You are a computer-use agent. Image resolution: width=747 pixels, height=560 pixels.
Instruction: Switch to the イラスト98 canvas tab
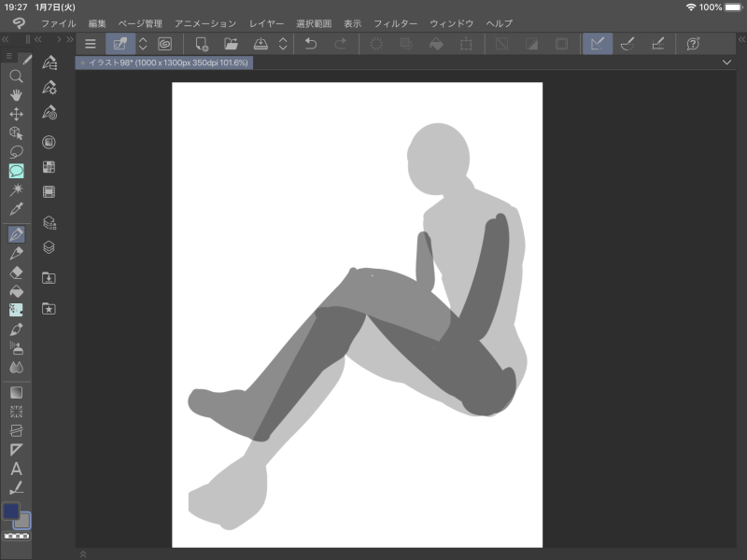point(165,63)
